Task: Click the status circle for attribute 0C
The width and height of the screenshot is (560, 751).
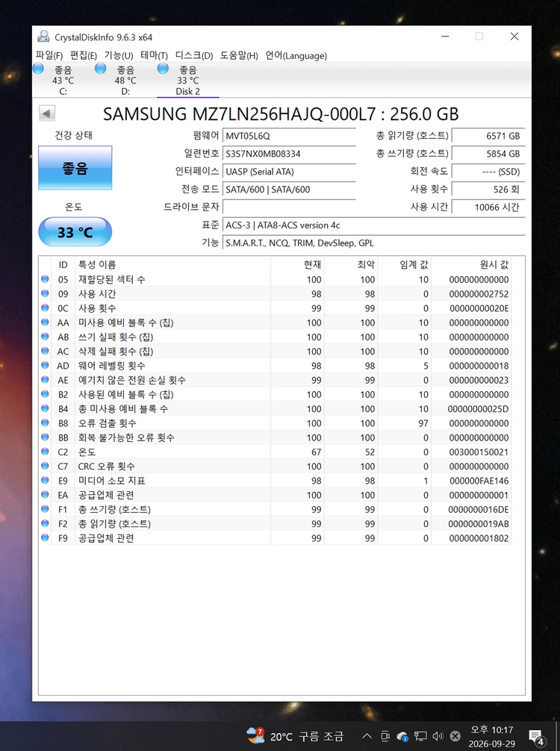Action: pos(45,308)
